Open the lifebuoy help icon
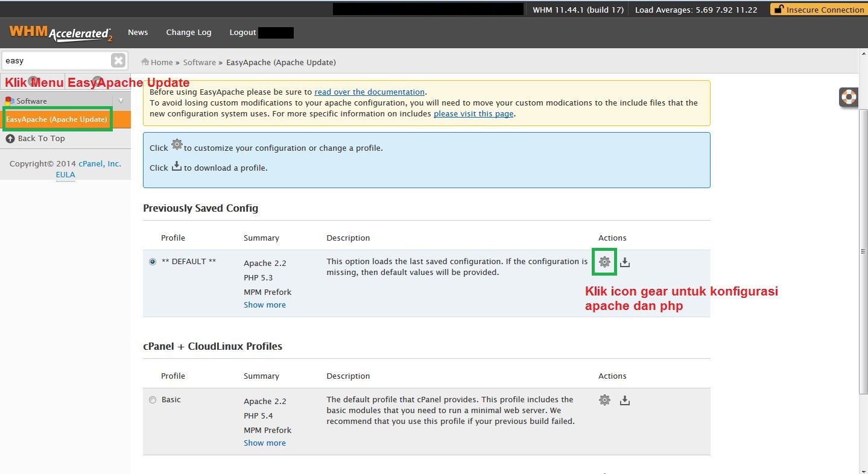Image resolution: width=868 pixels, height=474 pixels. tap(849, 97)
